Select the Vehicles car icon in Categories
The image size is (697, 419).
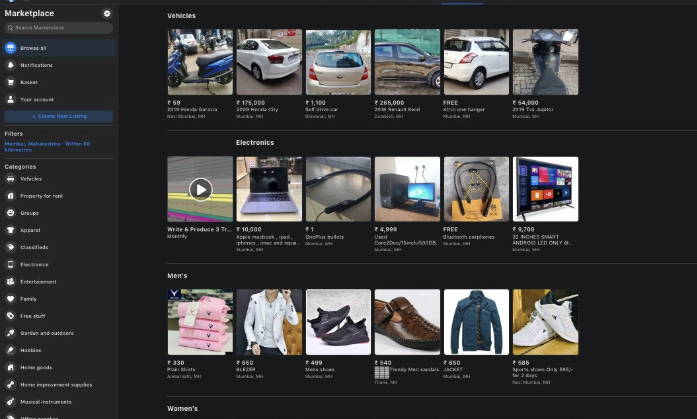(11, 179)
